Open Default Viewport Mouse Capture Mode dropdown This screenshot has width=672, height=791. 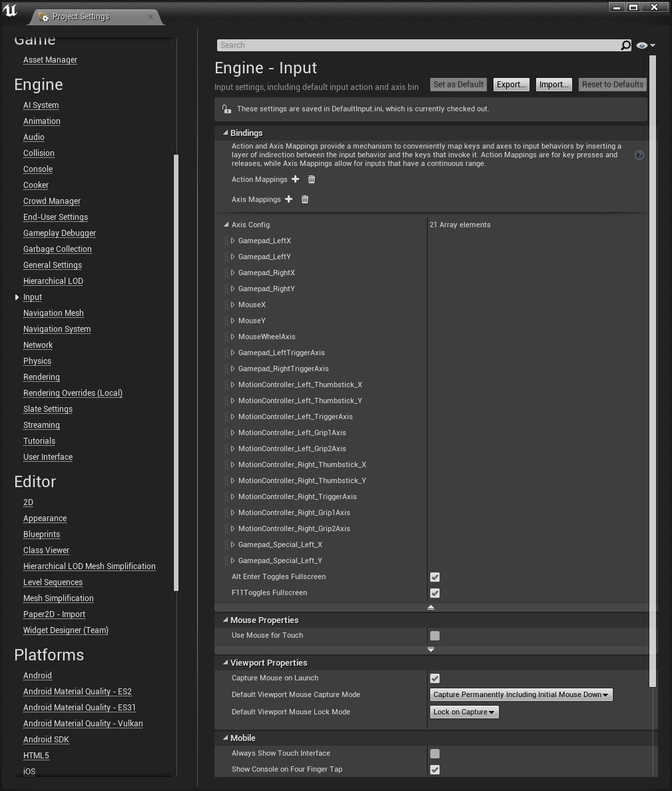[521, 694]
